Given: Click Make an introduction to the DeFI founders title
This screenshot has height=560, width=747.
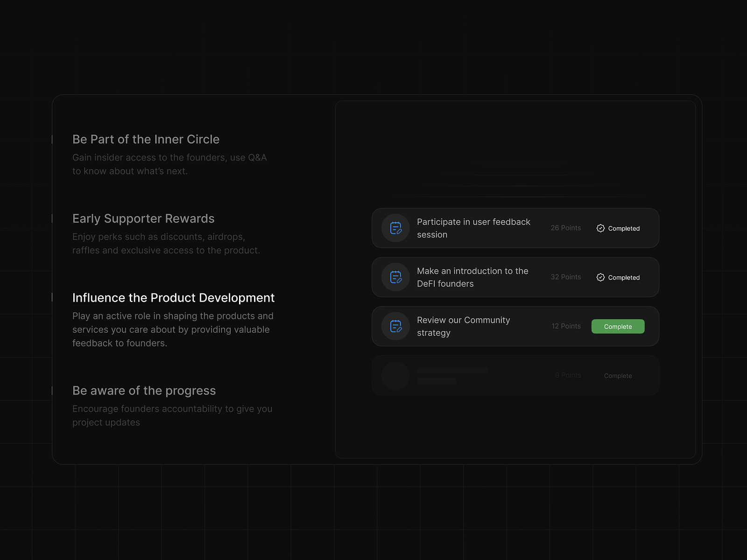Looking at the screenshot, I should (x=472, y=277).
